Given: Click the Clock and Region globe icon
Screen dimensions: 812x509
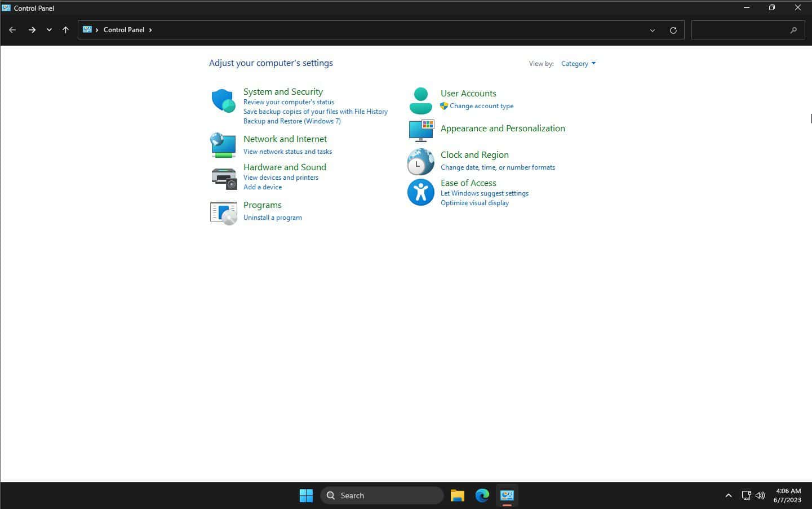Looking at the screenshot, I should point(420,162).
